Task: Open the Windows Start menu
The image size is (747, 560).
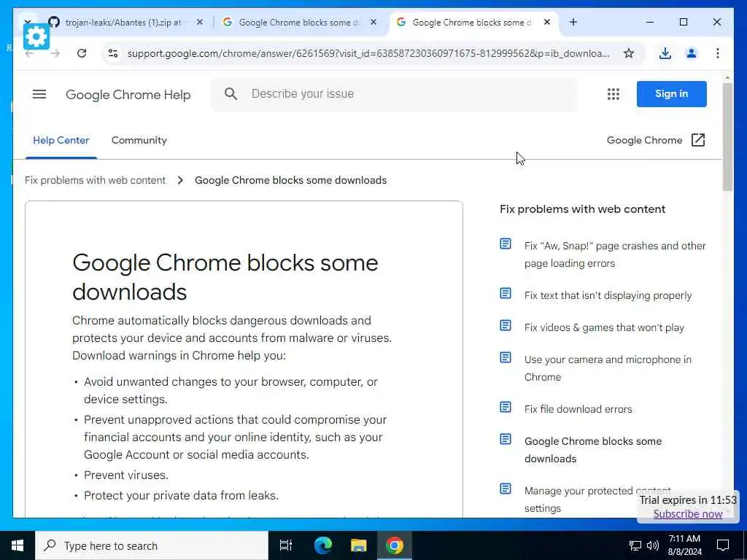Action: click(x=18, y=545)
